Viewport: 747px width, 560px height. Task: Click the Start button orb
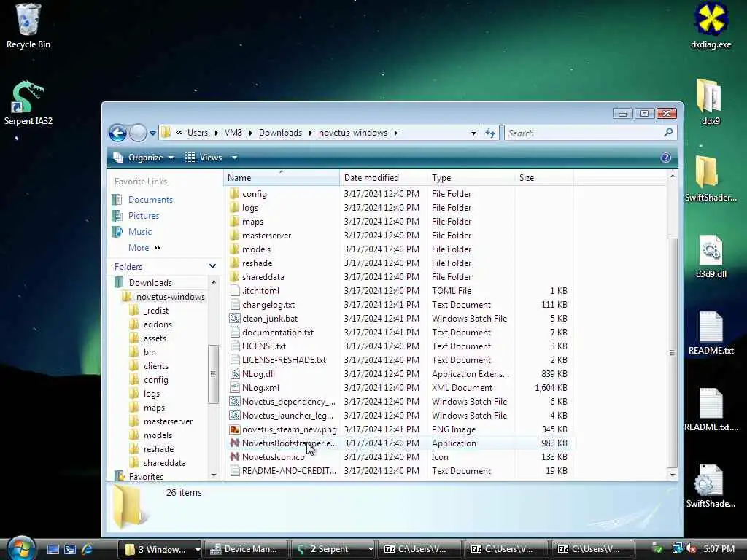[20, 548]
